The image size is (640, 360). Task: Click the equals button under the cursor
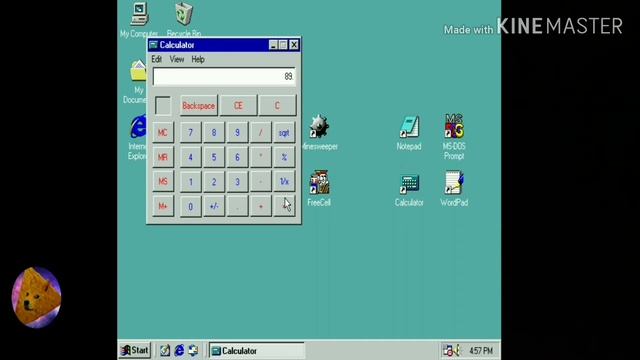(284, 206)
